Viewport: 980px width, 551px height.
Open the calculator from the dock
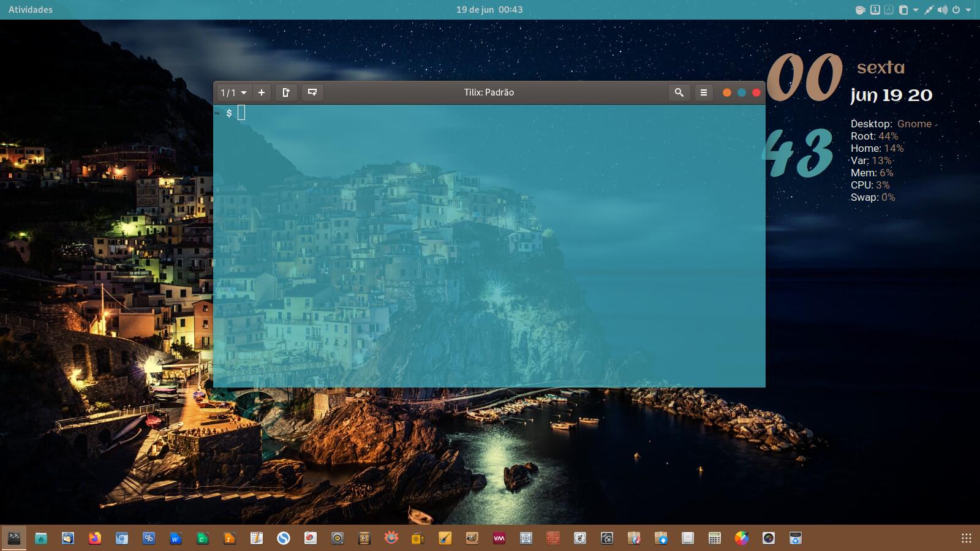(x=714, y=538)
